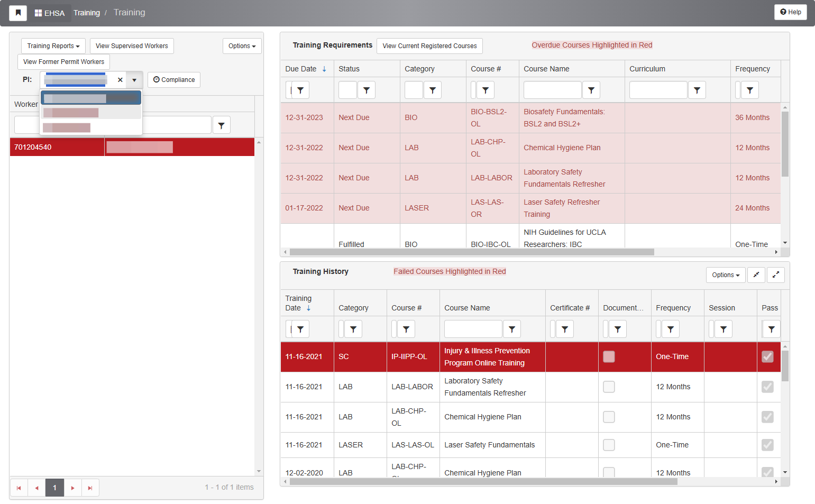
Task: Filter Training History by Pass column
Action: pos(772,329)
